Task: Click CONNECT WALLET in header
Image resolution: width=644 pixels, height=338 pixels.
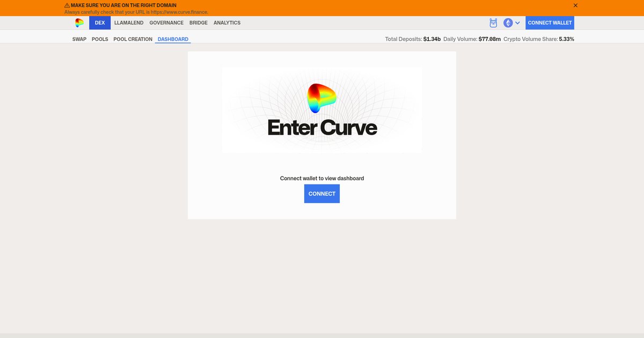Action: (x=550, y=23)
